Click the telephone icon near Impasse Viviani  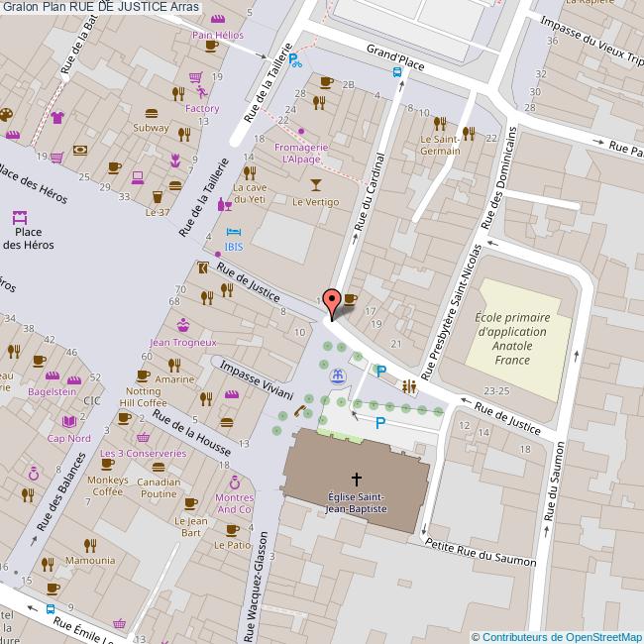pyautogui.click(x=296, y=411)
